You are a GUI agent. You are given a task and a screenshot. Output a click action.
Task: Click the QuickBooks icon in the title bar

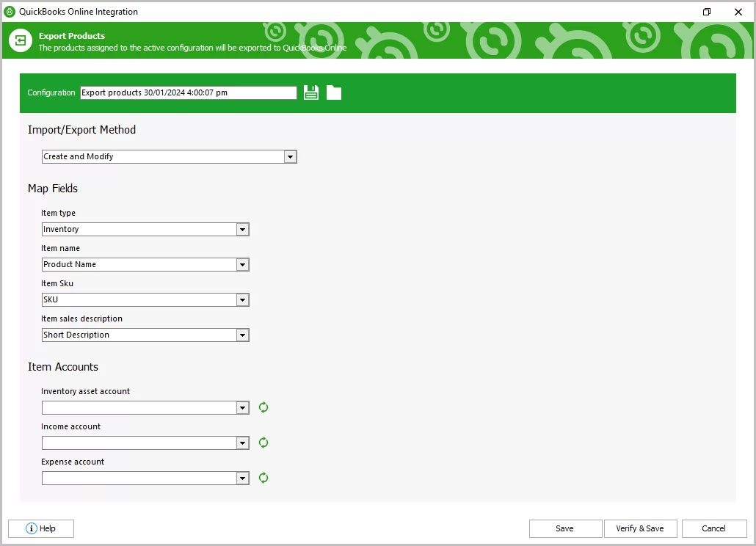click(x=10, y=12)
